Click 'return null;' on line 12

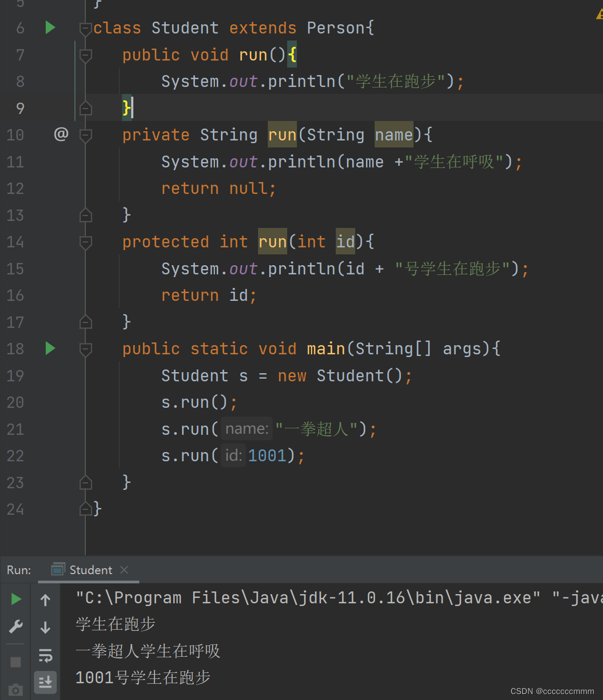[219, 188]
